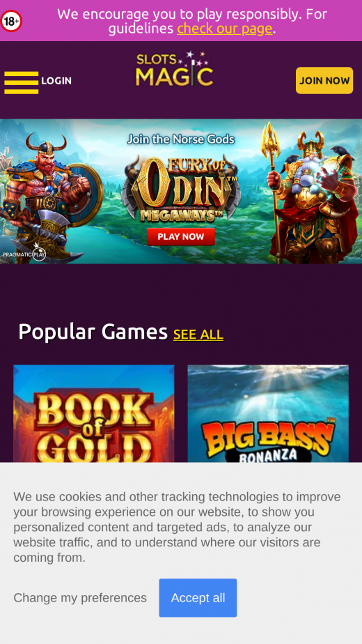The width and height of the screenshot is (362, 644).
Task: Click SEE ALL next to Popular Games
Action: click(198, 335)
